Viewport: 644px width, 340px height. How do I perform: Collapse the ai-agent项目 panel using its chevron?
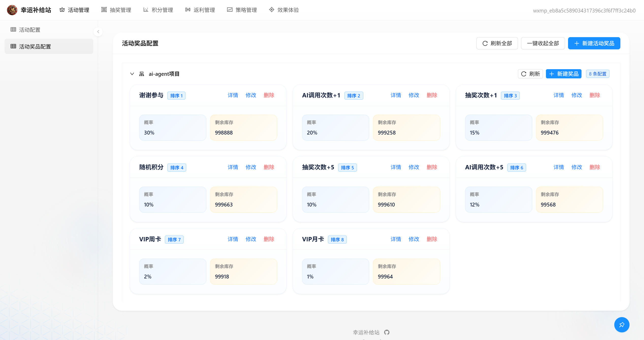132,74
